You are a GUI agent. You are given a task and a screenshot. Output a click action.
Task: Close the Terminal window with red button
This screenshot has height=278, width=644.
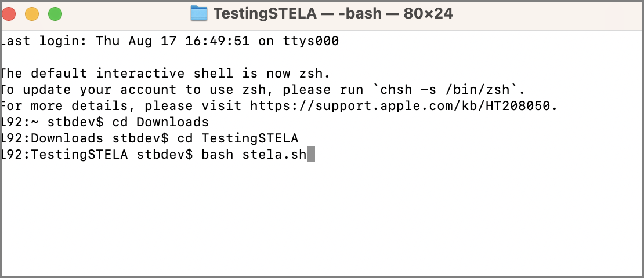[x=9, y=14]
